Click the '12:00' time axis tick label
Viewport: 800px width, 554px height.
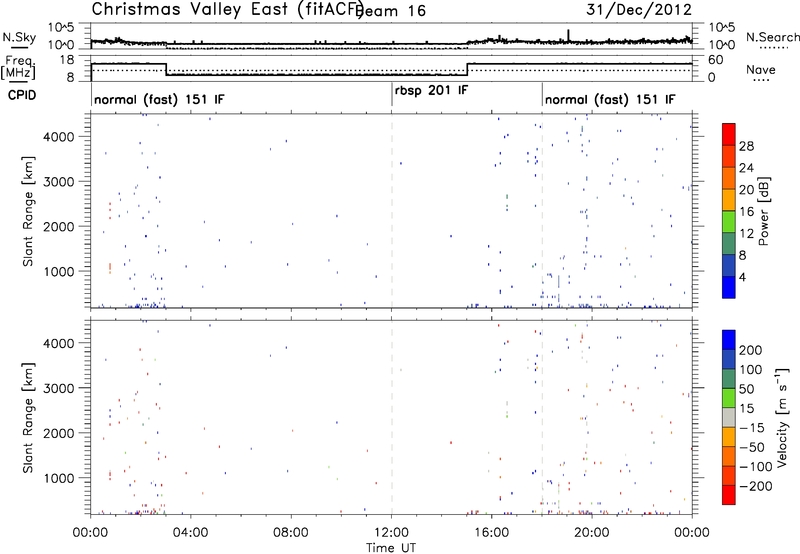(x=391, y=533)
